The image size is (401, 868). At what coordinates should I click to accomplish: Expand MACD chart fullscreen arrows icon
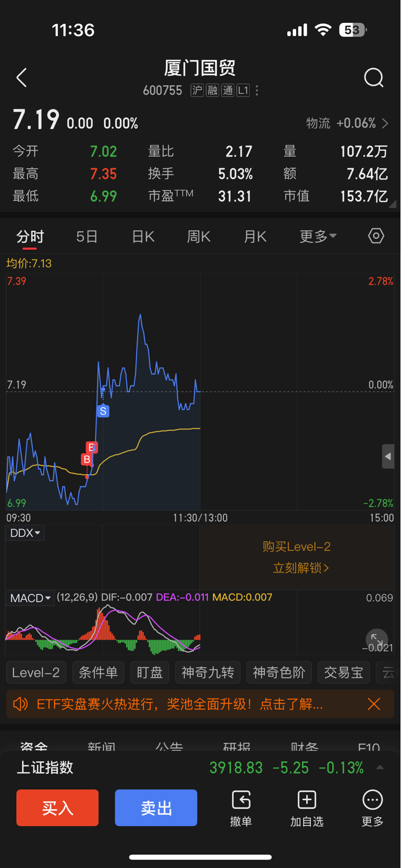tap(376, 640)
